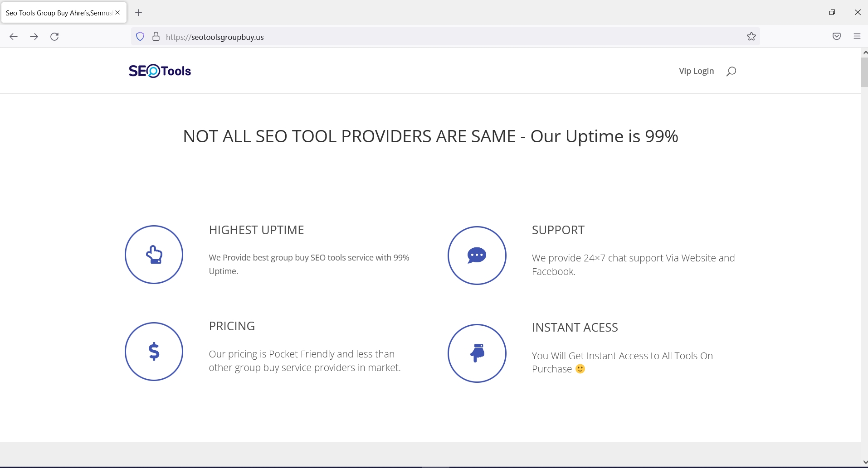868x468 pixels.
Task: Click the SEO Tools logo
Action: click(159, 71)
